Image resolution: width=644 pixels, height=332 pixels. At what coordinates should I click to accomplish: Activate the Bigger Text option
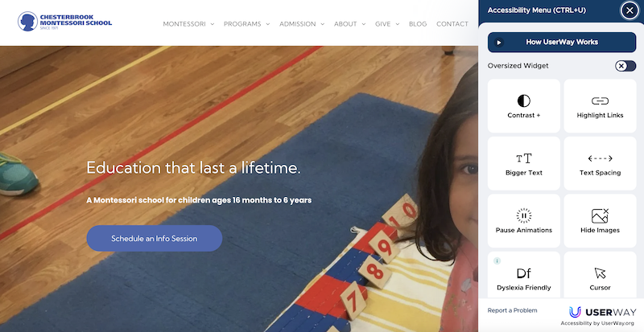click(x=524, y=163)
